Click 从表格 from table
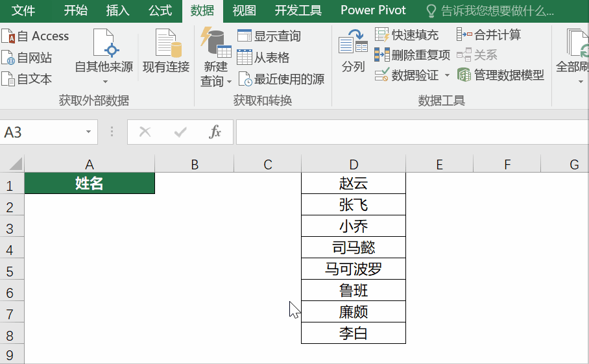 (x=263, y=58)
